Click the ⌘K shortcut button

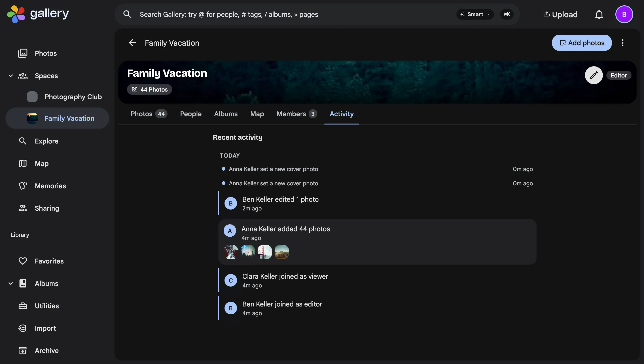pyautogui.click(x=507, y=14)
